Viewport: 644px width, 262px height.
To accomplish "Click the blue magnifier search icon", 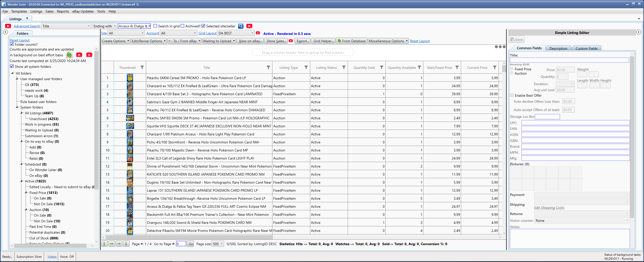I will tap(241, 26).
